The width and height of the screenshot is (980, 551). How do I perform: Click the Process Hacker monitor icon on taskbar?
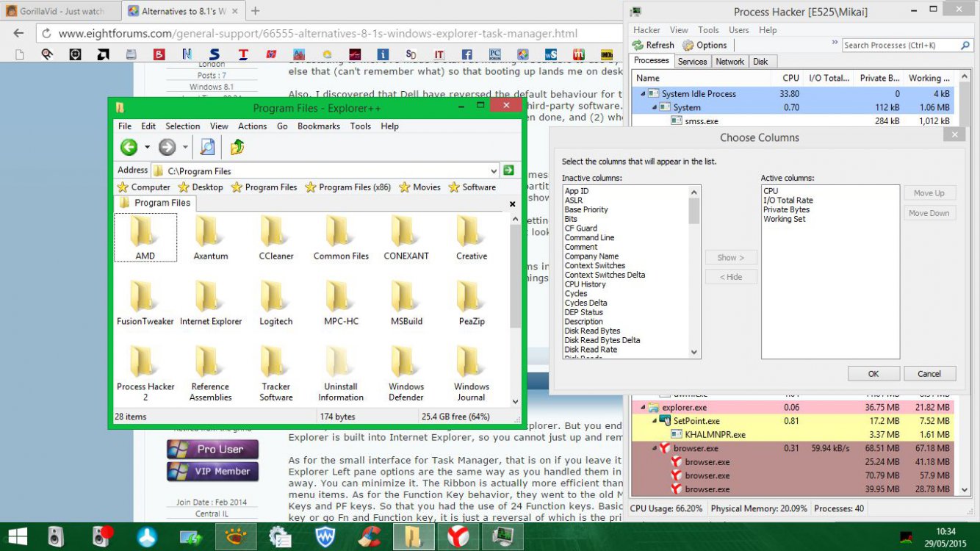[x=502, y=537]
